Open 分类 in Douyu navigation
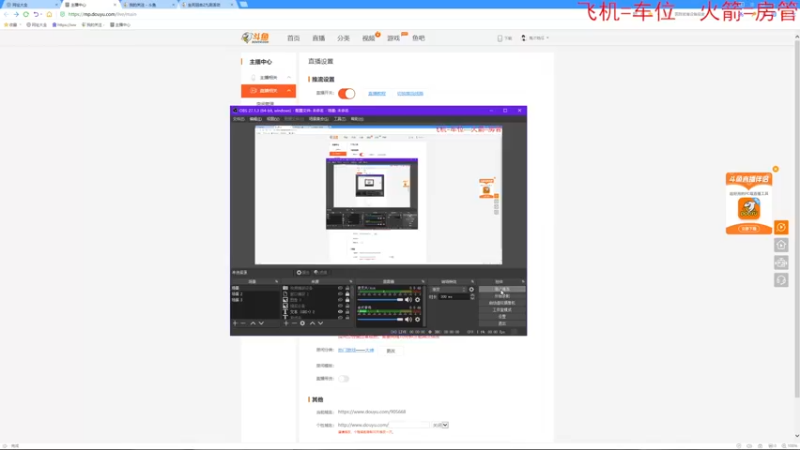 (x=343, y=38)
